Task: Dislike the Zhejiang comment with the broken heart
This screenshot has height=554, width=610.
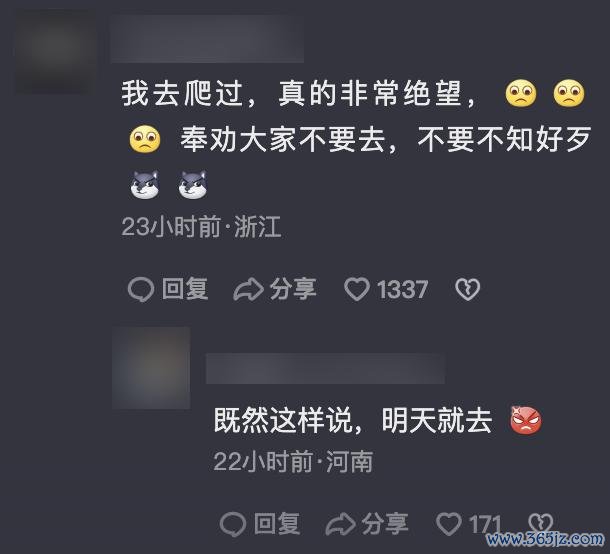Action: (x=467, y=289)
